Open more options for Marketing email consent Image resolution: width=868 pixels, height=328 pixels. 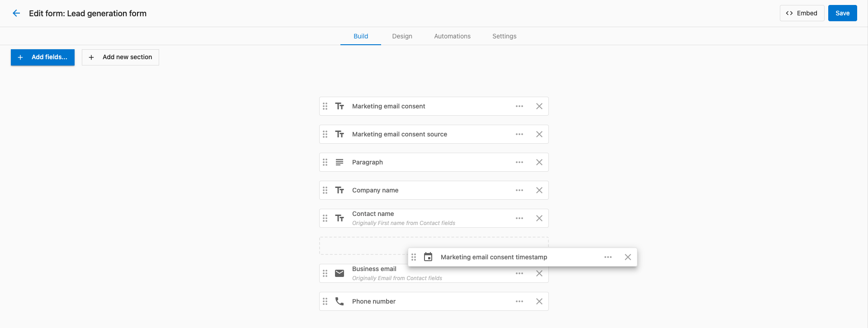click(519, 106)
